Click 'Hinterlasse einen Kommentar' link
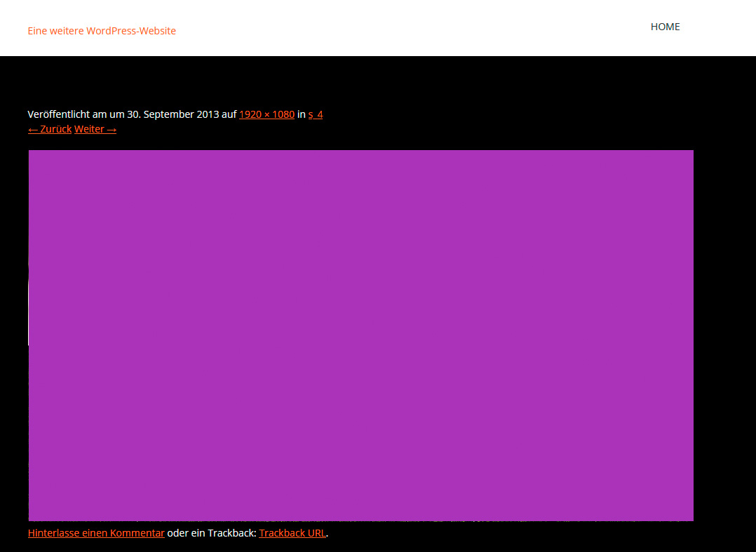Viewport: 756px width, 552px height. tap(96, 533)
